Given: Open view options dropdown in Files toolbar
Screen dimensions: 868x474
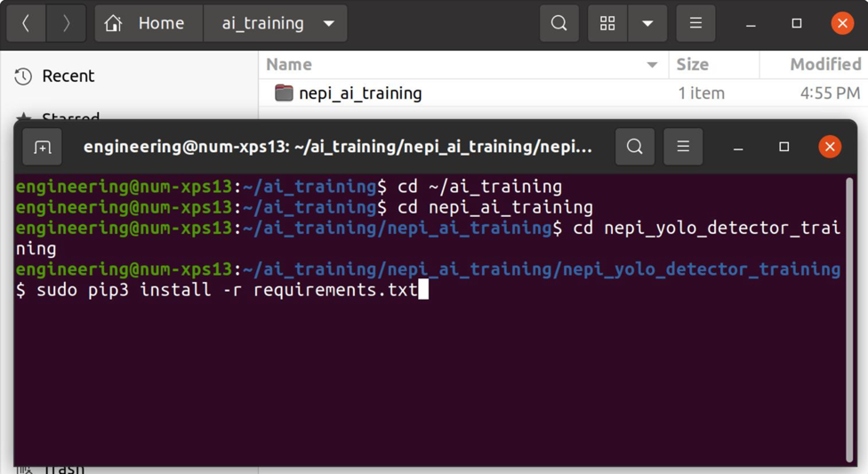Looking at the screenshot, I should (647, 24).
